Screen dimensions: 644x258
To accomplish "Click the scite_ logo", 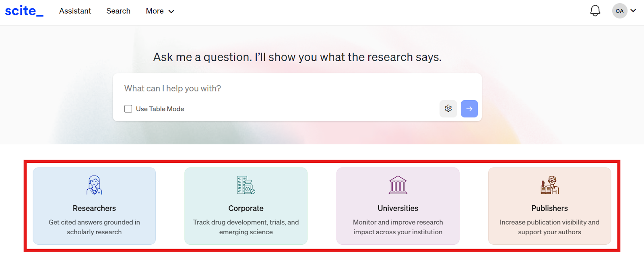I will tap(24, 11).
